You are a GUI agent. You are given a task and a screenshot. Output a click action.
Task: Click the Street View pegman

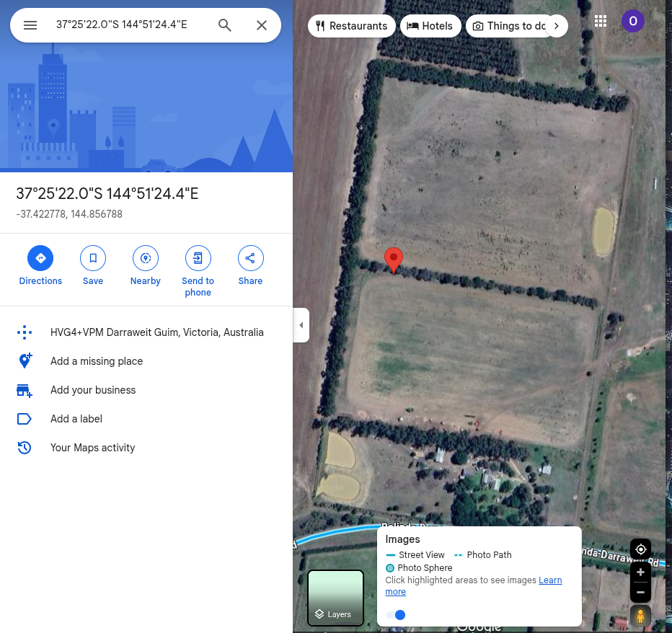(640, 616)
